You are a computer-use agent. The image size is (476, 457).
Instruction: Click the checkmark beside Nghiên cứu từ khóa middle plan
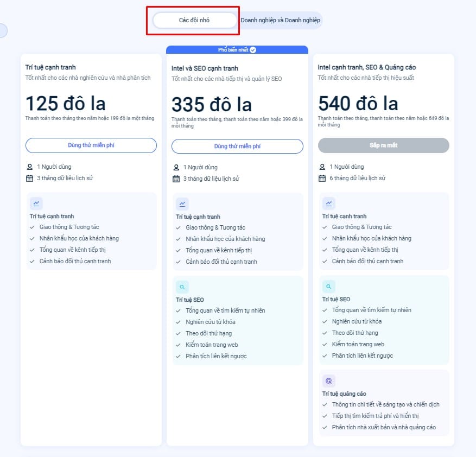coord(178,321)
